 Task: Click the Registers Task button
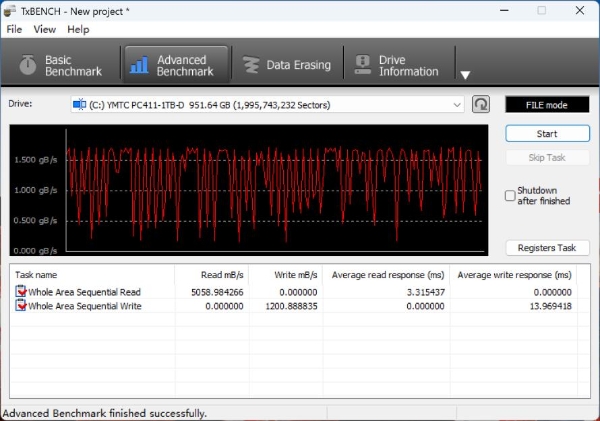(547, 248)
